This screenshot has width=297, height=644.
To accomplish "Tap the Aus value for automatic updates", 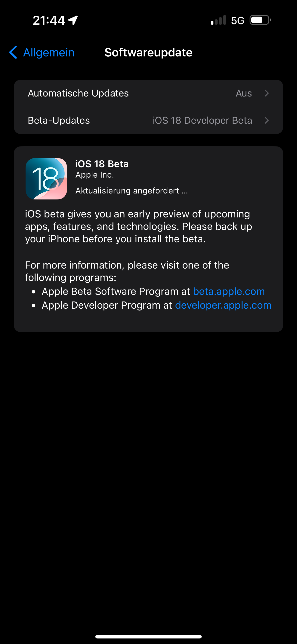I will [x=244, y=93].
